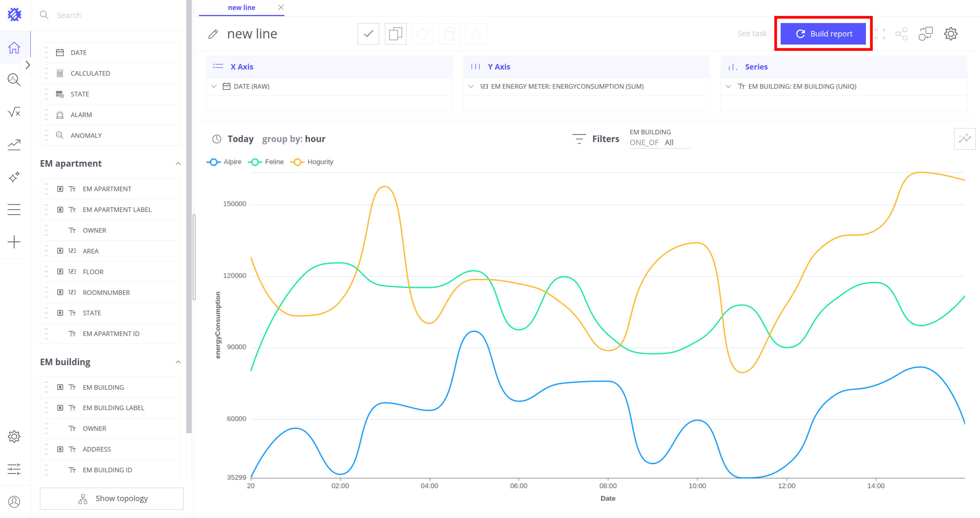Open the formula square-root sidebar icon
This screenshot has width=980, height=518.
pyautogui.click(x=14, y=112)
